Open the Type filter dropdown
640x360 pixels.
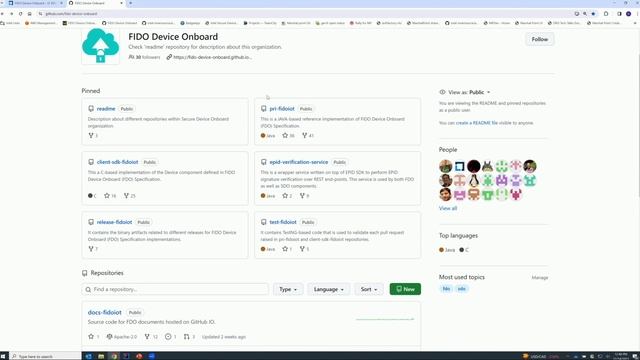(288, 289)
